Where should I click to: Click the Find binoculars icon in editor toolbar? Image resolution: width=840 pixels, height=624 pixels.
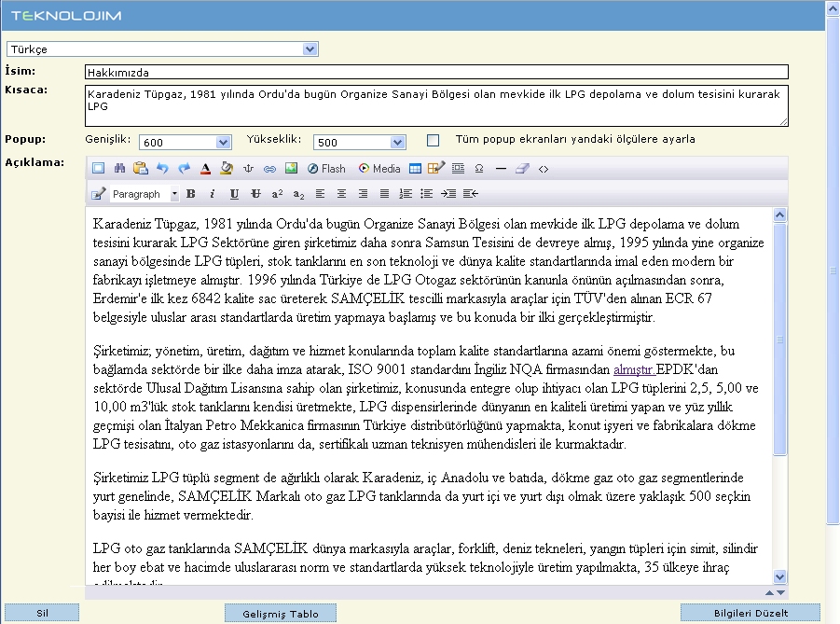click(119, 169)
